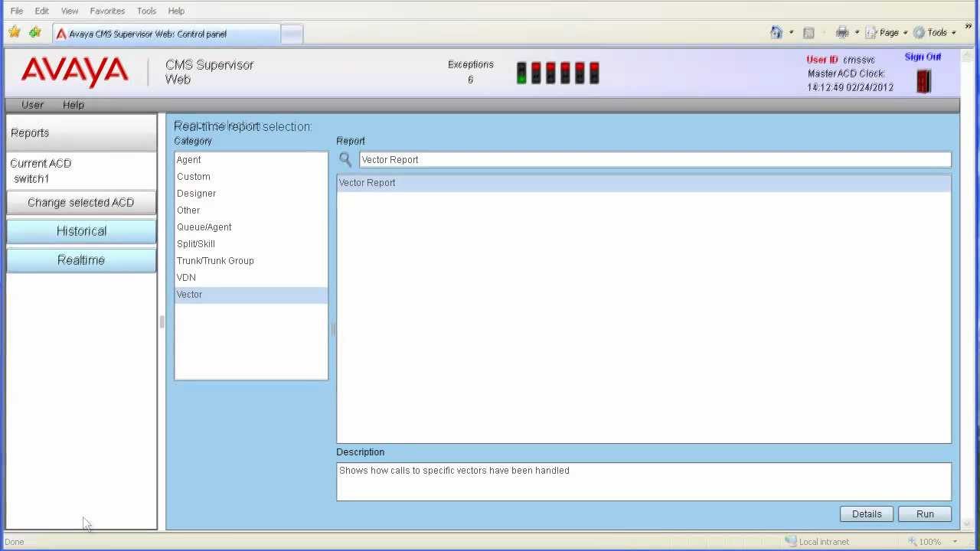Select the Designer category
The height and width of the screenshot is (551, 980).
(x=251, y=194)
